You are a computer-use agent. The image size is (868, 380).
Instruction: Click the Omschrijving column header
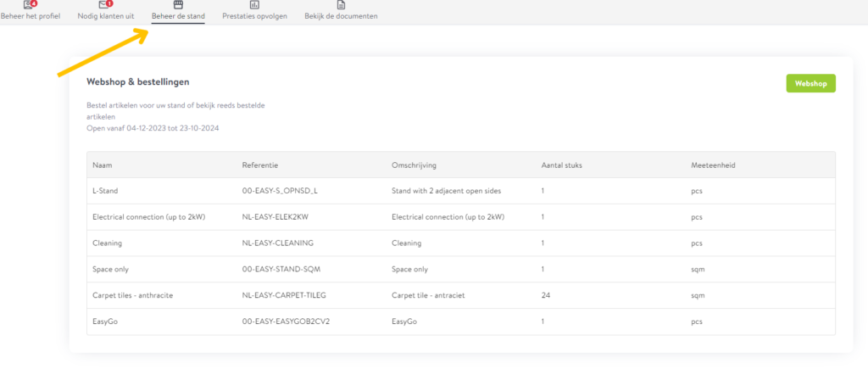coord(413,165)
